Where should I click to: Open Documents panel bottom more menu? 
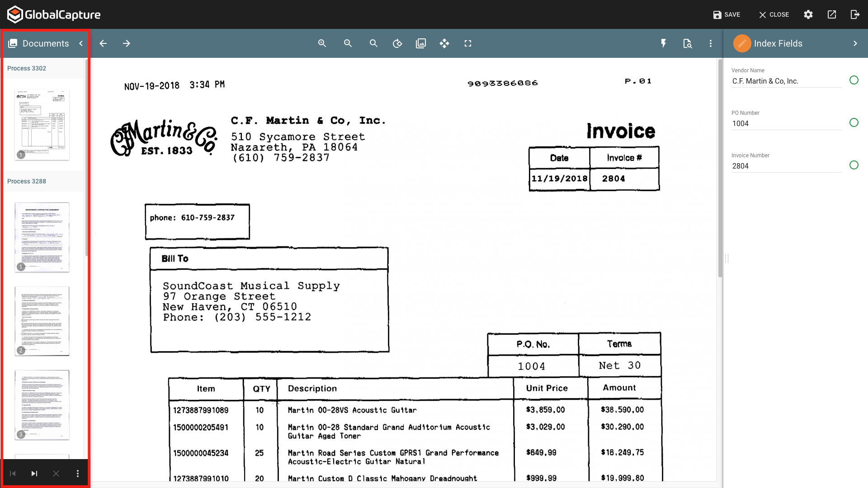click(x=78, y=474)
